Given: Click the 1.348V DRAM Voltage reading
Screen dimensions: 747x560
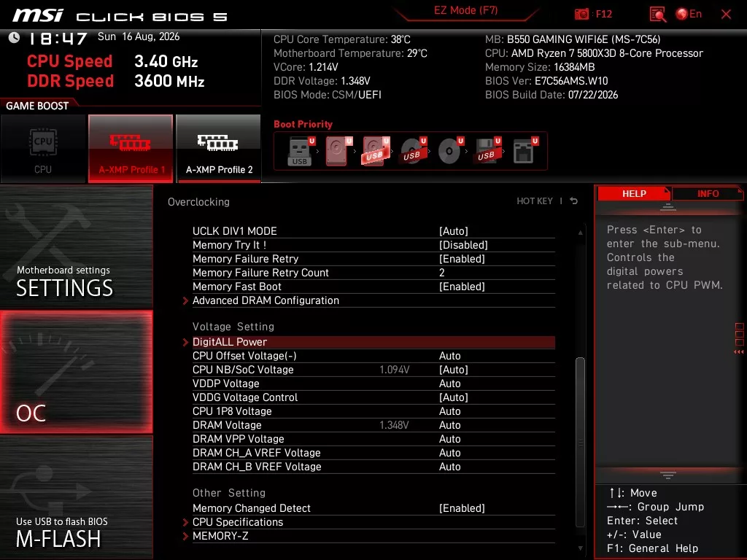Looking at the screenshot, I should (x=394, y=425).
